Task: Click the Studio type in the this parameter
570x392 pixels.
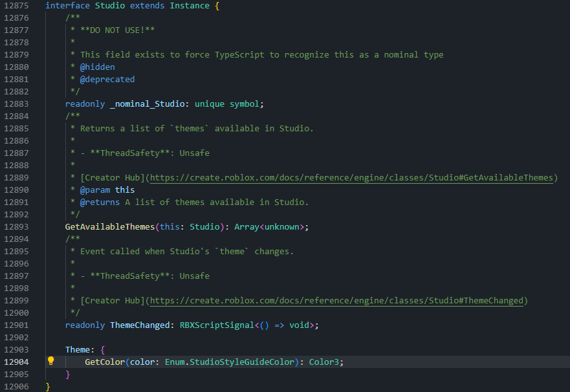Action: click(204, 226)
